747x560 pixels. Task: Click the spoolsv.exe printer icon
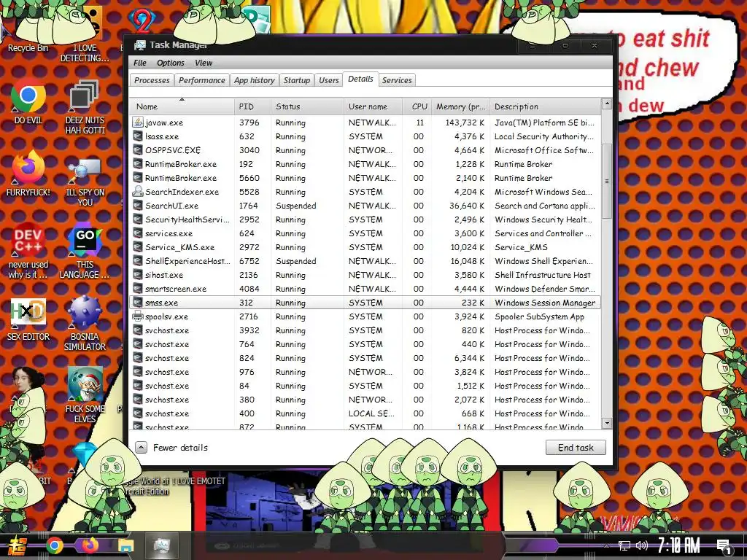138,316
